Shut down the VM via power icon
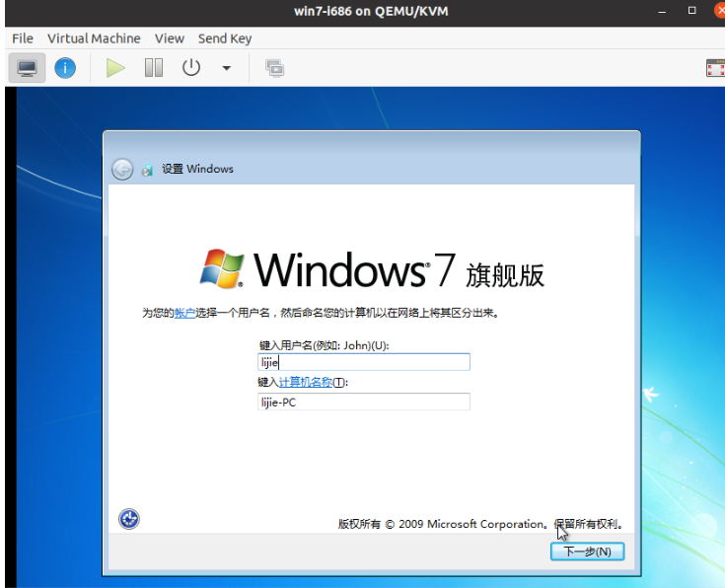Screen dimensions: 725x588 [x=191, y=68]
